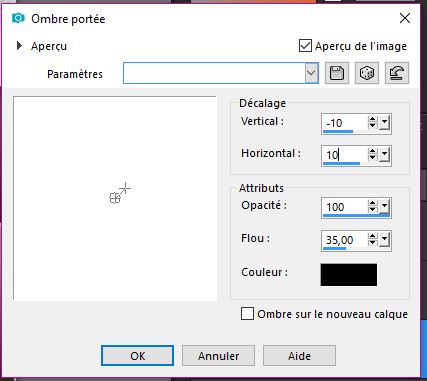Open the Paramètres presets dropdown
The width and height of the screenshot is (427, 381).
coord(311,73)
